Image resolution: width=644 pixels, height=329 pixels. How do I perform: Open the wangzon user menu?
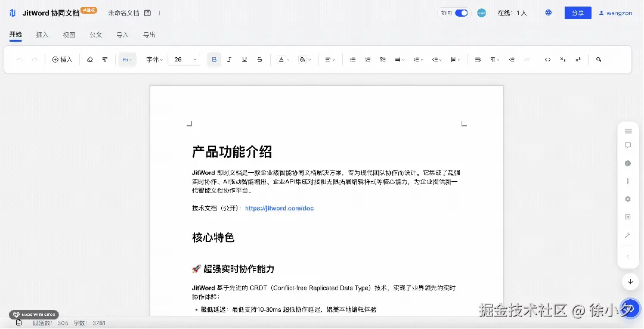(x=615, y=13)
